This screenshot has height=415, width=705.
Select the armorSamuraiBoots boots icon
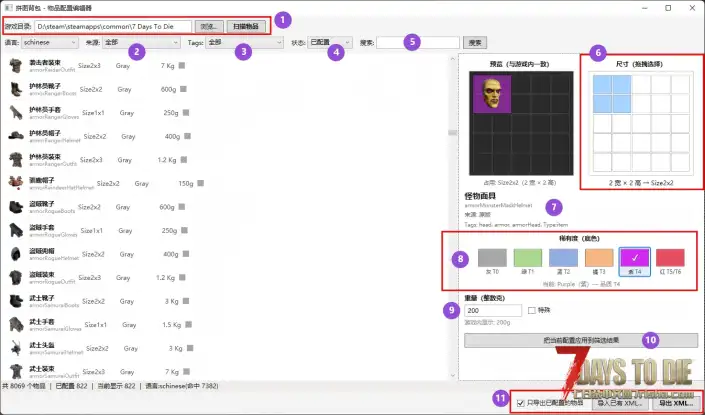pyautogui.click(x=16, y=301)
